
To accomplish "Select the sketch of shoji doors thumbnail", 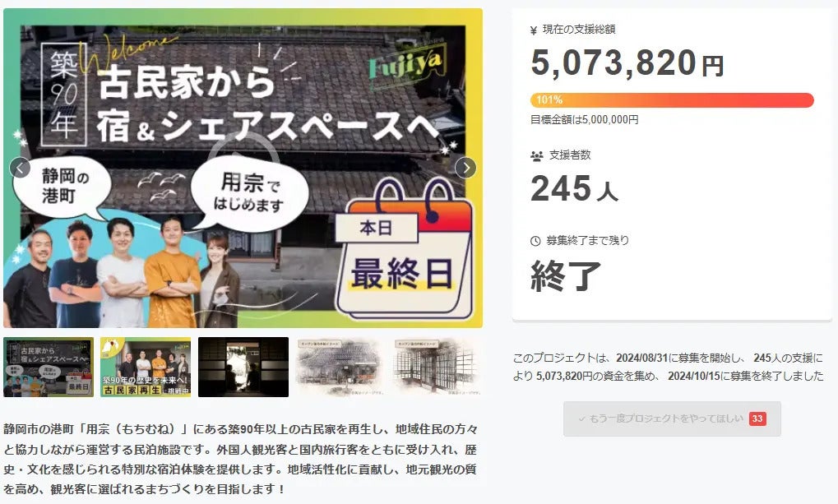I will pyautogui.click(x=438, y=368).
